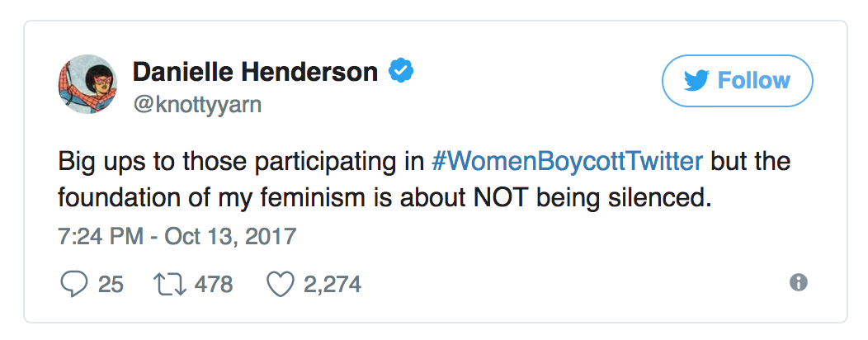
Task: Click the reply speech bubble icon
Action: pyautogui.click(x=74, y=284)
